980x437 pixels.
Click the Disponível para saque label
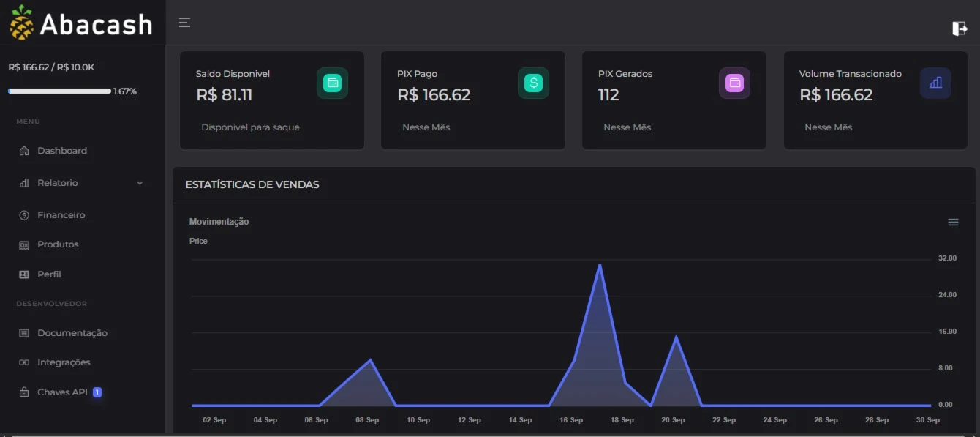point(250,127)
